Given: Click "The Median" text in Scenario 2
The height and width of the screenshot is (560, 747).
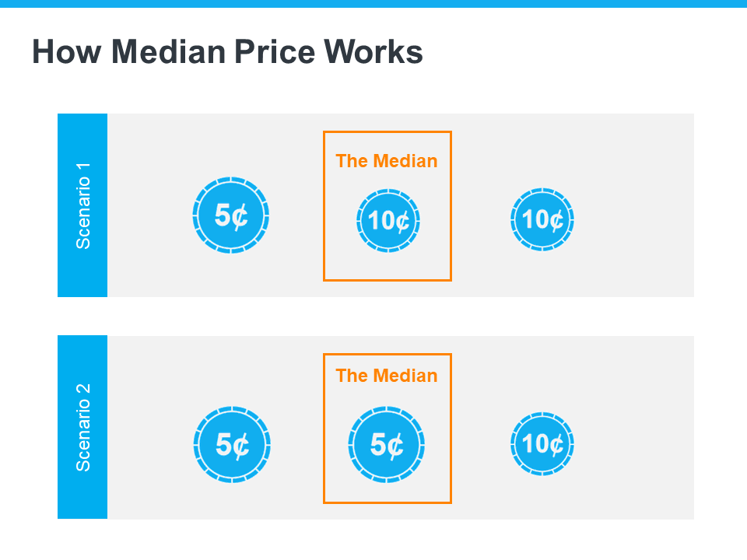Looking at the screenshot, I should 387,376.
